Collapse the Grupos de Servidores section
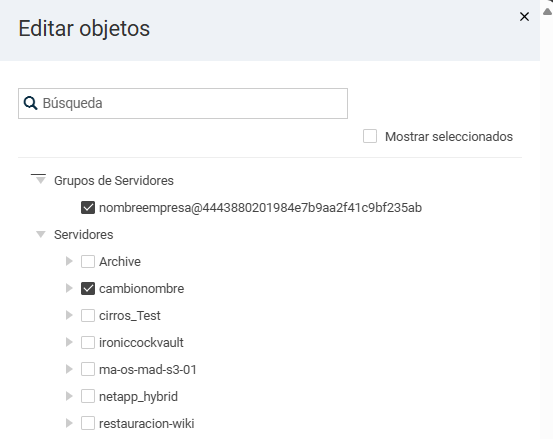553x439 pixels. [40, 180]
